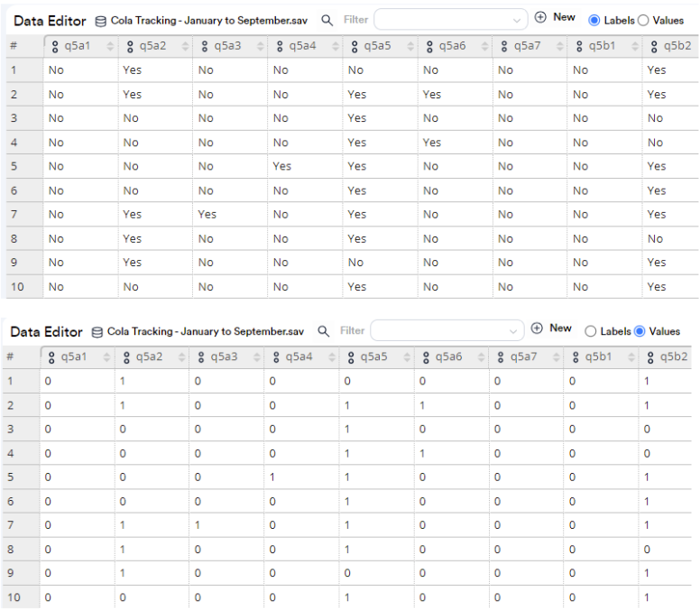Click the q5a3 column header name in the bottom table

224,356
